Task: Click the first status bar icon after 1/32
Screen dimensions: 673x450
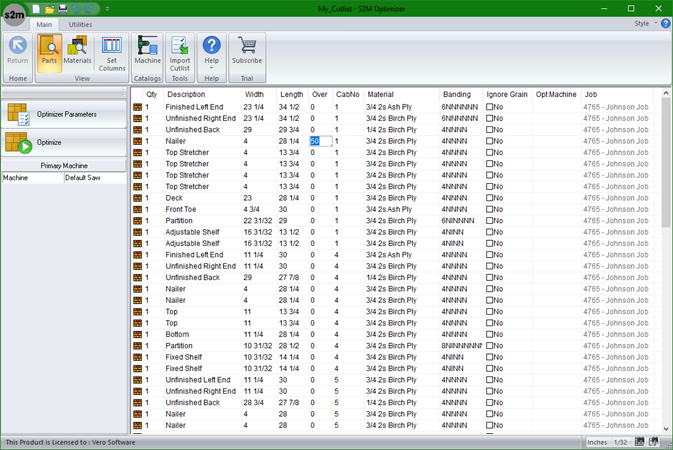Action: tap(640, 442)
